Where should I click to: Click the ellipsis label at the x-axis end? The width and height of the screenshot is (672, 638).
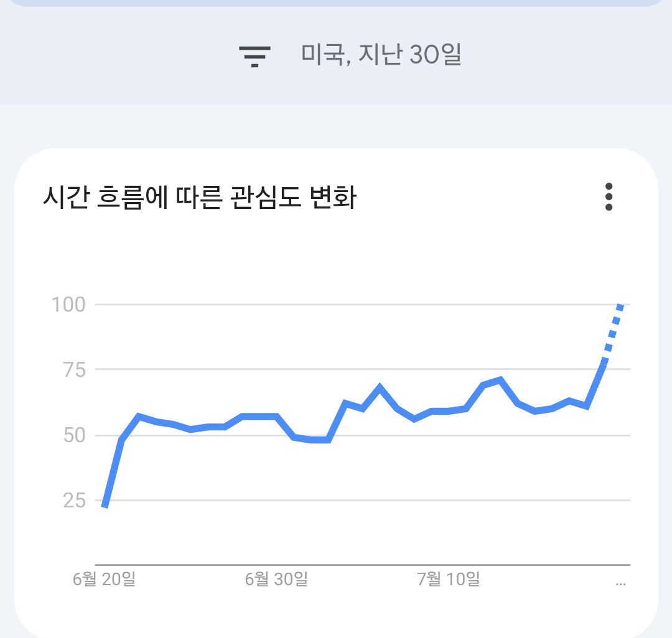point(620,583)
